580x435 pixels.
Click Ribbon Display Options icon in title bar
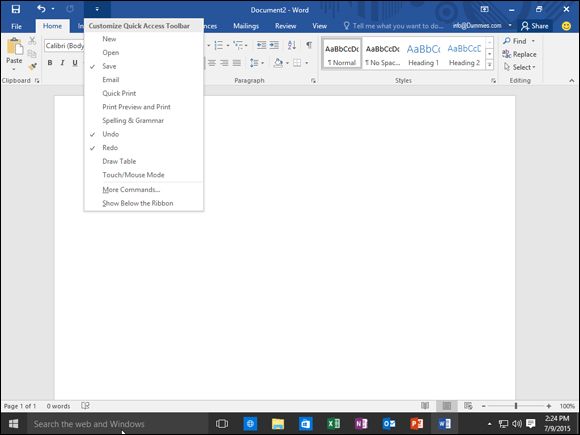coord(484,9)
